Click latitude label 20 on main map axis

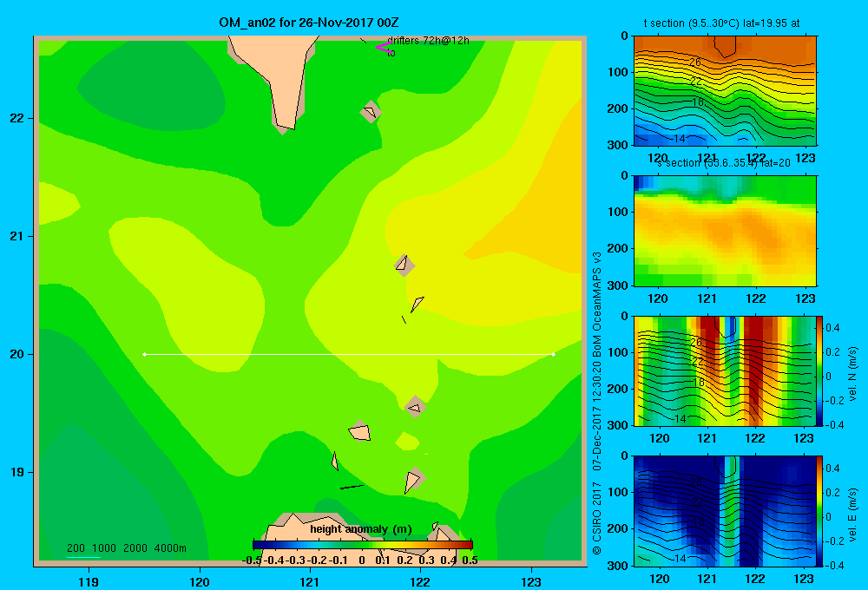(16, 354)
